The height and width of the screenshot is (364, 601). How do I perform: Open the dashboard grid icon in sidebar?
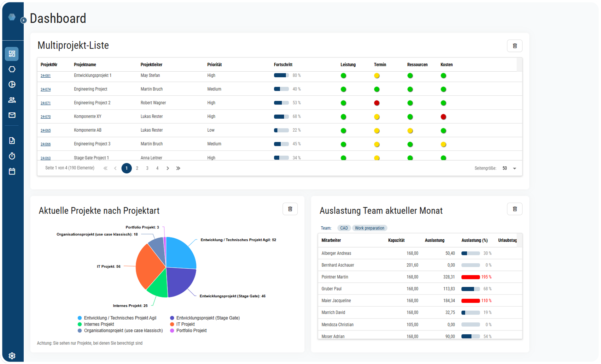pyautogui.click(x=12, y=54)
